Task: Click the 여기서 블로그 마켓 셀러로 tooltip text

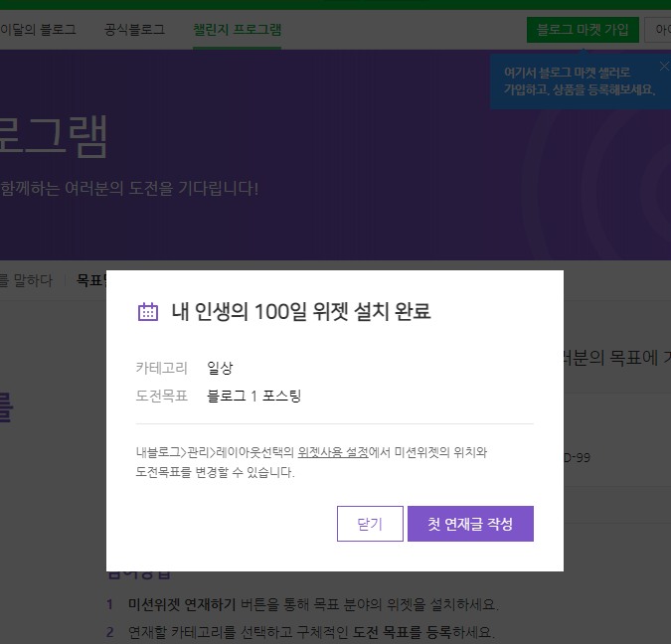Action: pos(567,73)
